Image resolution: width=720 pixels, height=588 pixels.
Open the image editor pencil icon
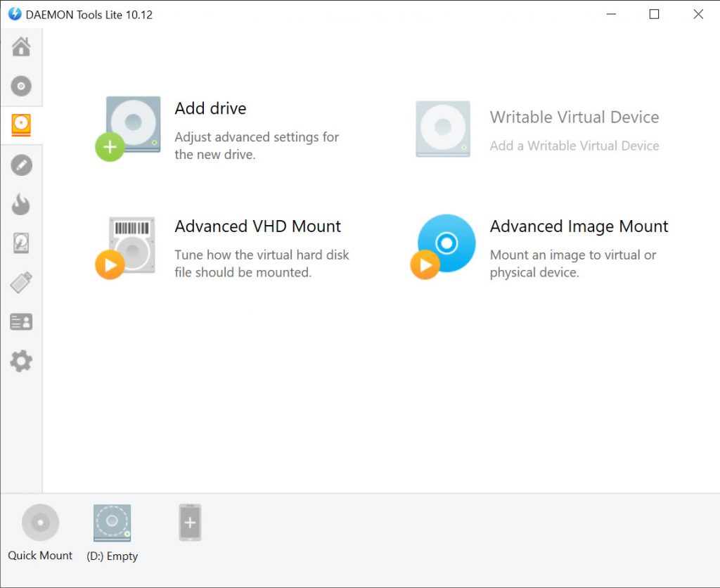coord(21,165)
